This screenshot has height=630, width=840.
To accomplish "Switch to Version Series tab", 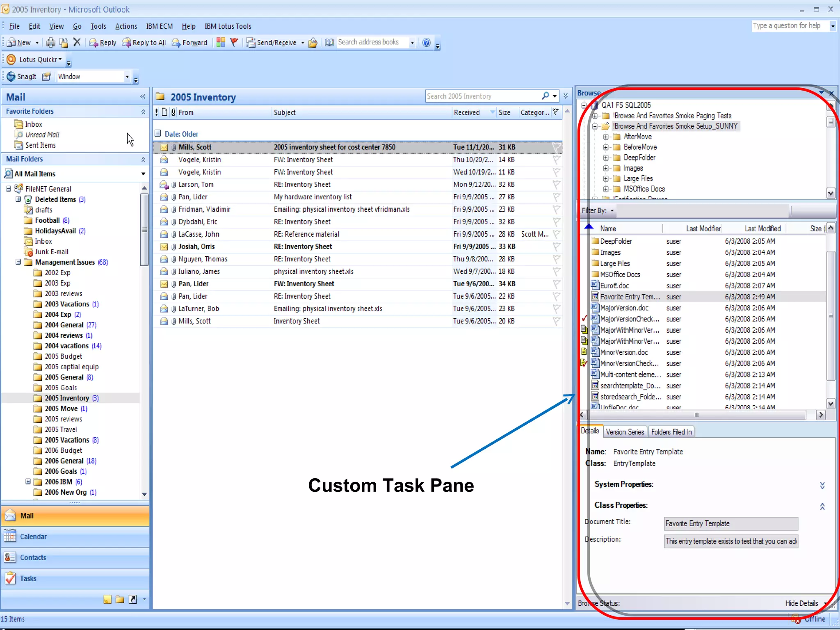I will [x=625, y=432].
